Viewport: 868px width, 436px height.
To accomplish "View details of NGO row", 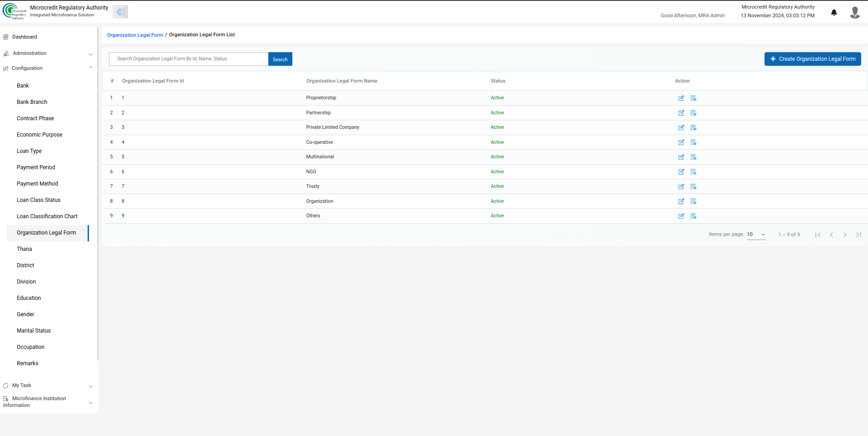I will [x=693, y=172].
